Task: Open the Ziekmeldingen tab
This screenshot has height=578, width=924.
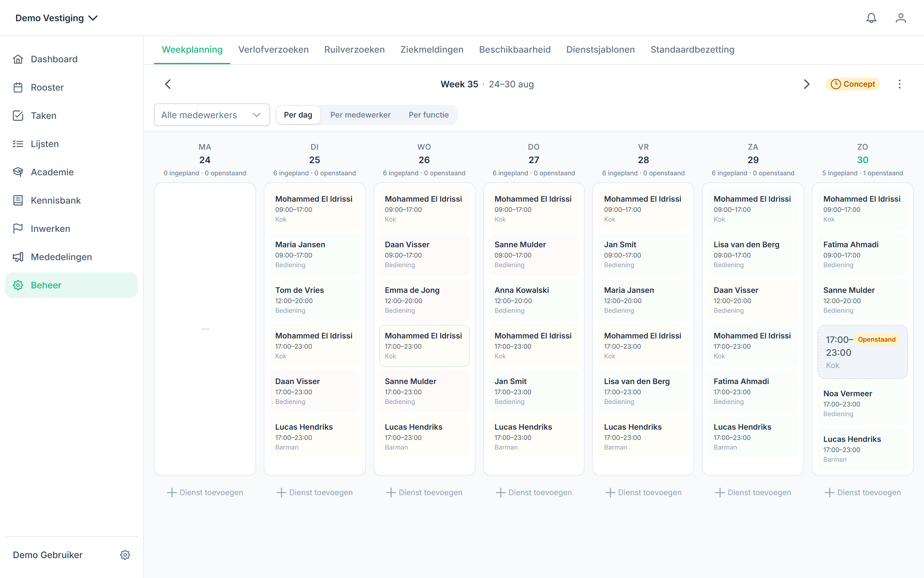Action: (x=432, y=50)
